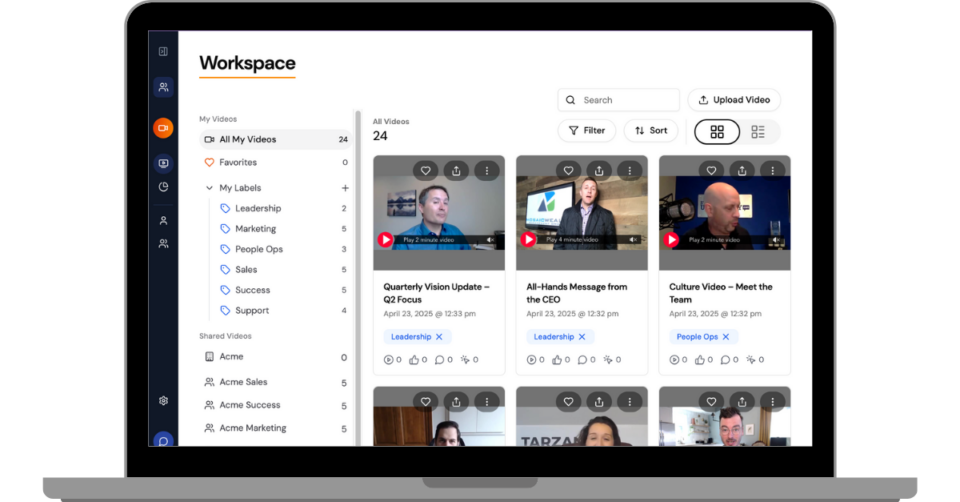Select All My Videos in sidebar
Image resolution: width=960 pixels, height=502 pixels.
[248, 140]
